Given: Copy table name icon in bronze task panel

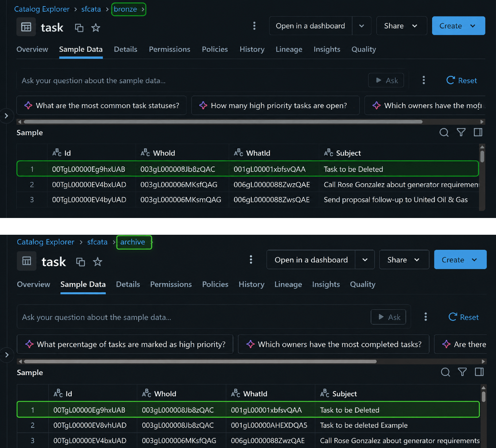Looking at the screenshot, I should tap(79, 28).
